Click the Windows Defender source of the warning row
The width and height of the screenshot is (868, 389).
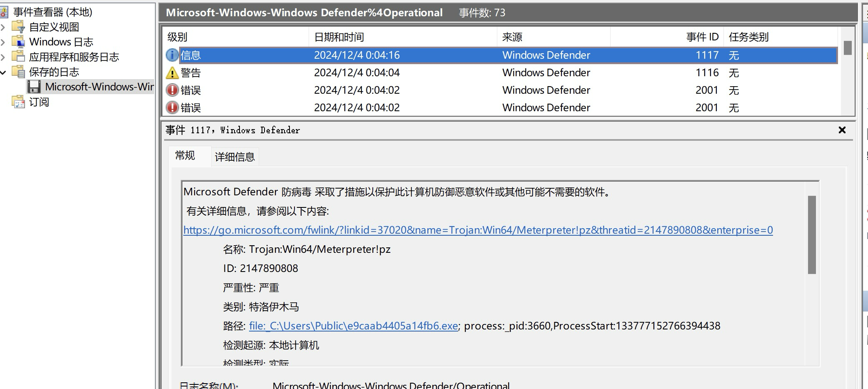click(546, 72)
